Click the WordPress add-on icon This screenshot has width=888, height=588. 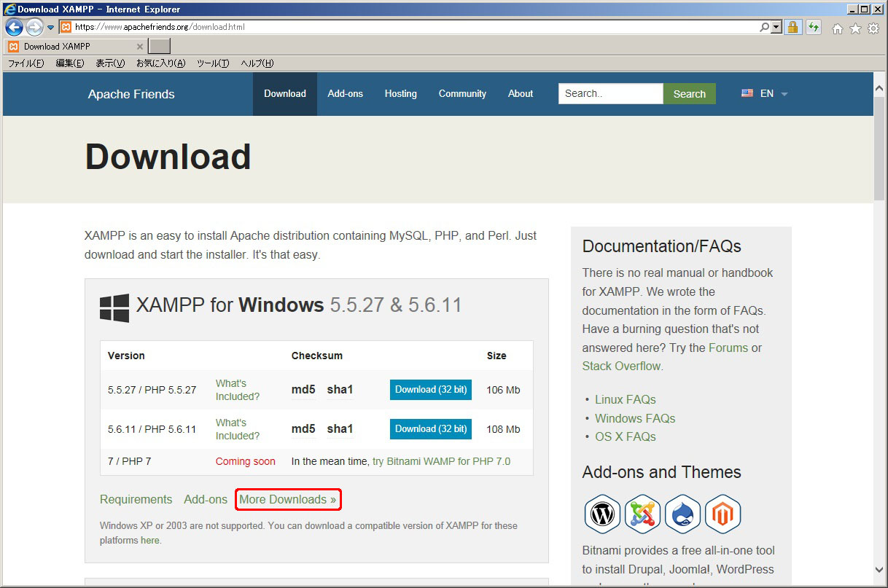[x=602, y=514]
